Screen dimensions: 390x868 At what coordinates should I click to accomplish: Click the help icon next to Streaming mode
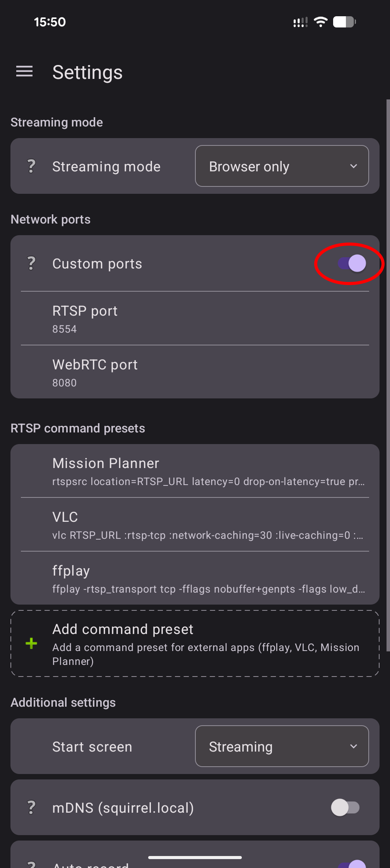31,166
